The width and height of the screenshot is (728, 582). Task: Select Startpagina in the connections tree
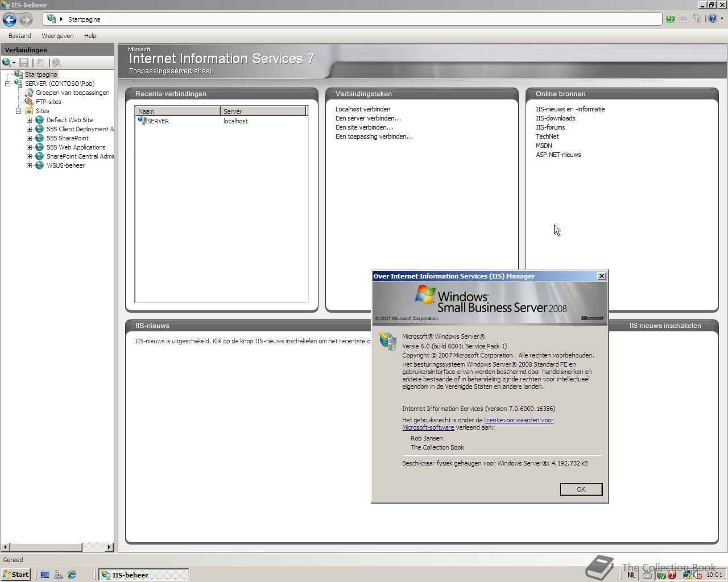coord(41,74)
